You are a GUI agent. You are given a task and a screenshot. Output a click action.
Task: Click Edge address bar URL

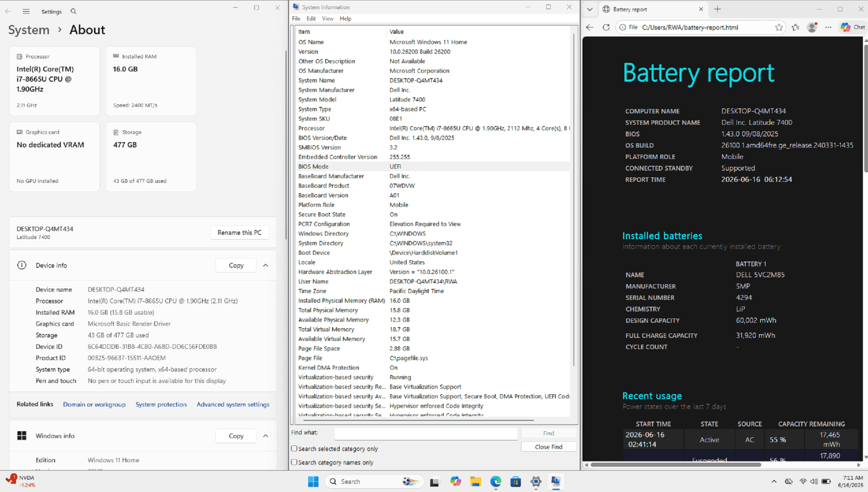tap(690, 27)
